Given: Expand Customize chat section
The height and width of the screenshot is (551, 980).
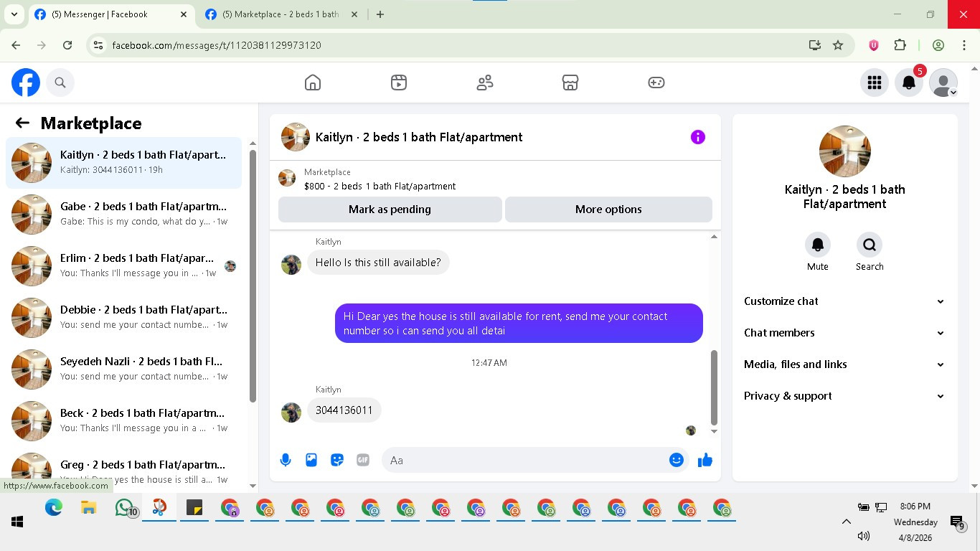Looking at the screenshot, I should 844,301.
